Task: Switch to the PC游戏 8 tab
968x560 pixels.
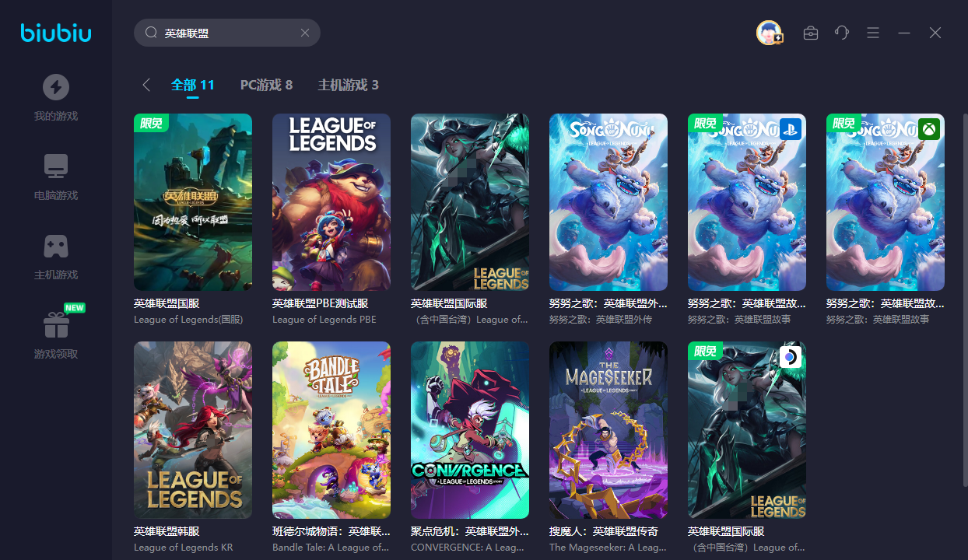Action: [x=266, y=85]
